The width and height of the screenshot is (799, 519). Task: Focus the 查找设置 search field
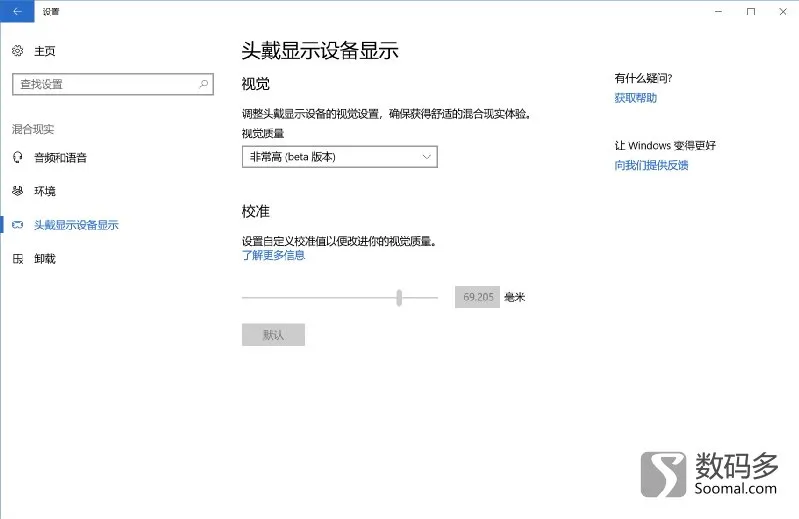click(113, 84)
